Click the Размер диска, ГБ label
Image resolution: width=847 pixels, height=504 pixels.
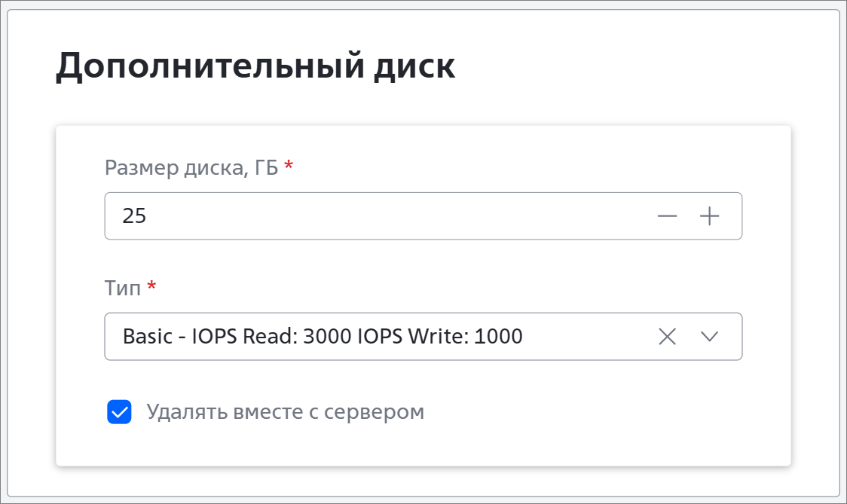pyautogui.click(x=191, y=168)
